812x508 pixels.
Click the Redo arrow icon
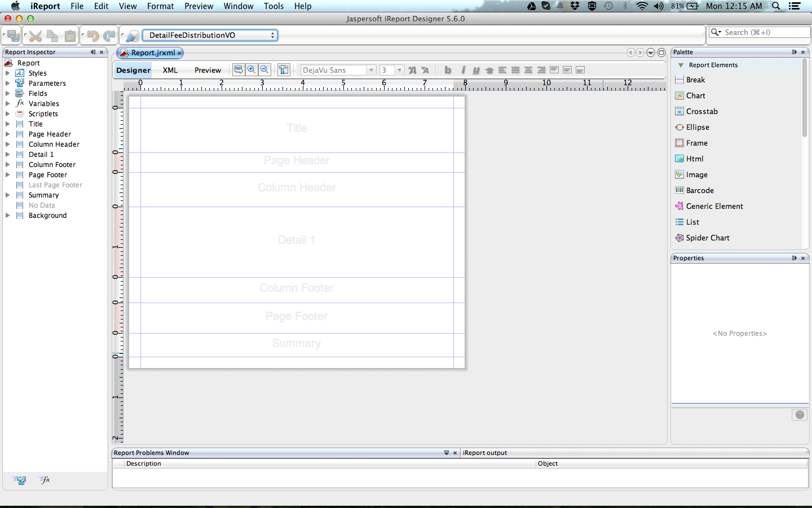109,36
